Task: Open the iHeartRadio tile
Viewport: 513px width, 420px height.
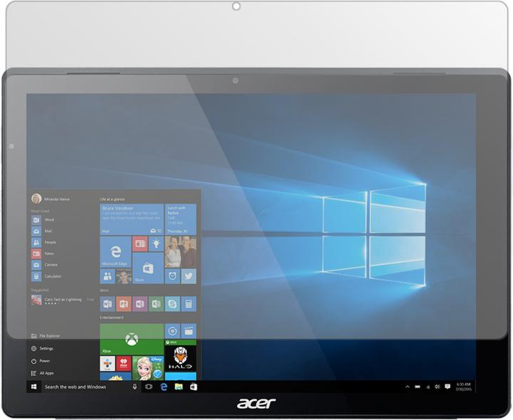Action: (124, 364)
